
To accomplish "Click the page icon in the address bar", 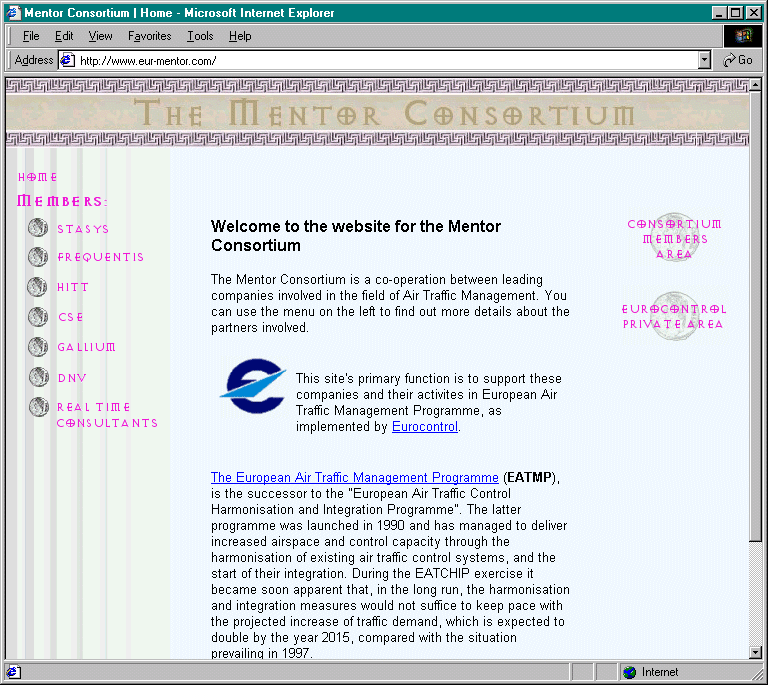I will (67, 60).
